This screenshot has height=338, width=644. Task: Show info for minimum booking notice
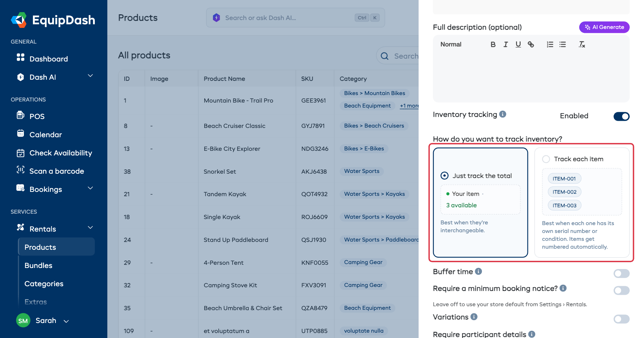[x=563, y=288]
